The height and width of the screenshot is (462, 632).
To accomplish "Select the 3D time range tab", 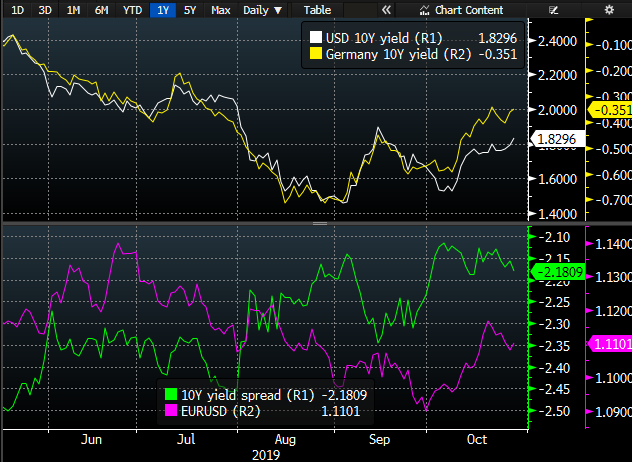I will pyautogui.click(x=45, y=10).
